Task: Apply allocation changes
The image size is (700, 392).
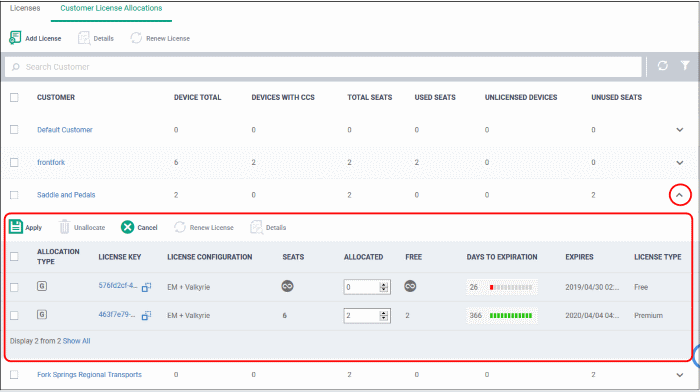Action: (25, 227)
